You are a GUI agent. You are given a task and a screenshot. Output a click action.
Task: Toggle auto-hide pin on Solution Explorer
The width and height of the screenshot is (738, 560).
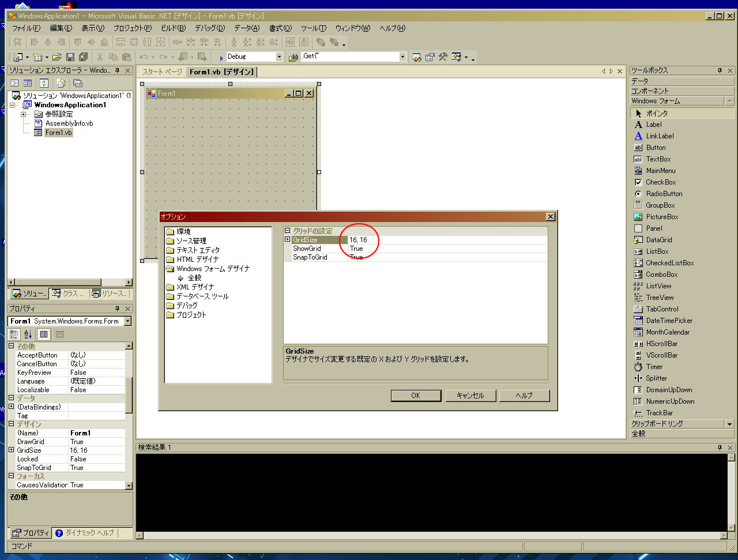coord(118,70)
